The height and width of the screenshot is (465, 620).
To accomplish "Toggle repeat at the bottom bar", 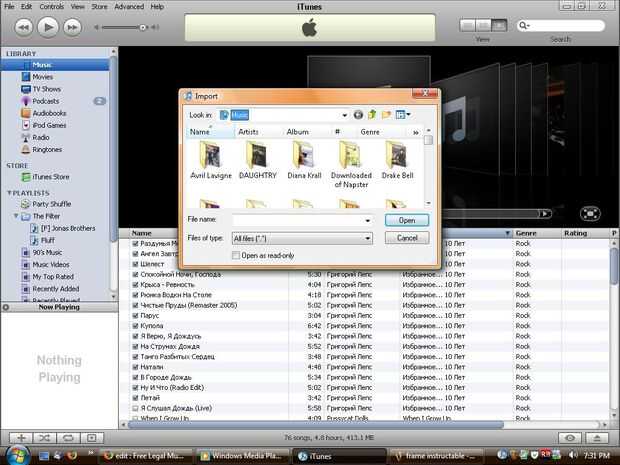I will click(68, 438).
